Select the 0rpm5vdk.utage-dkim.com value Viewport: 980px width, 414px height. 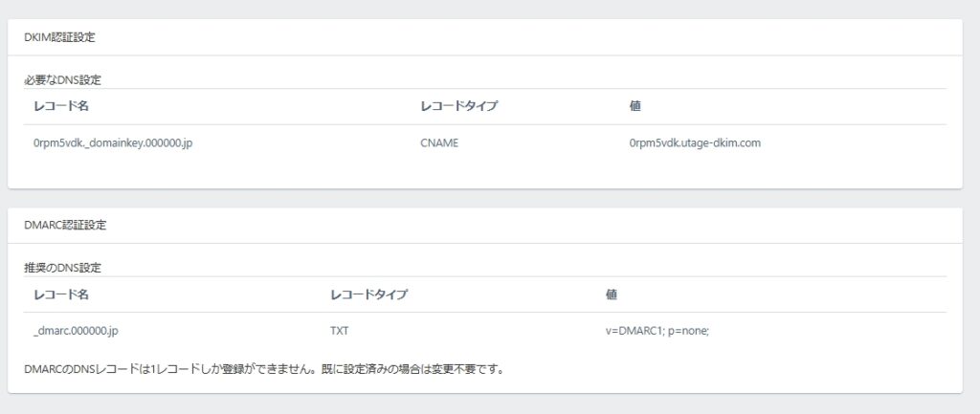coord(695,143)
